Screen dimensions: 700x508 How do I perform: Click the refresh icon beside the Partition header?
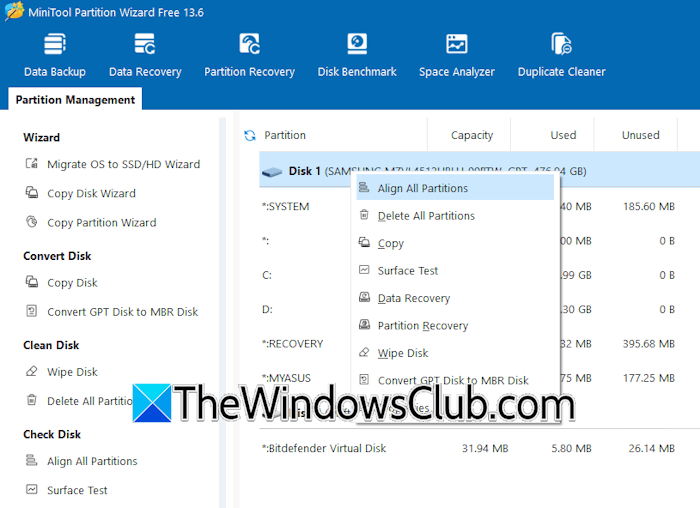(250, 135)
